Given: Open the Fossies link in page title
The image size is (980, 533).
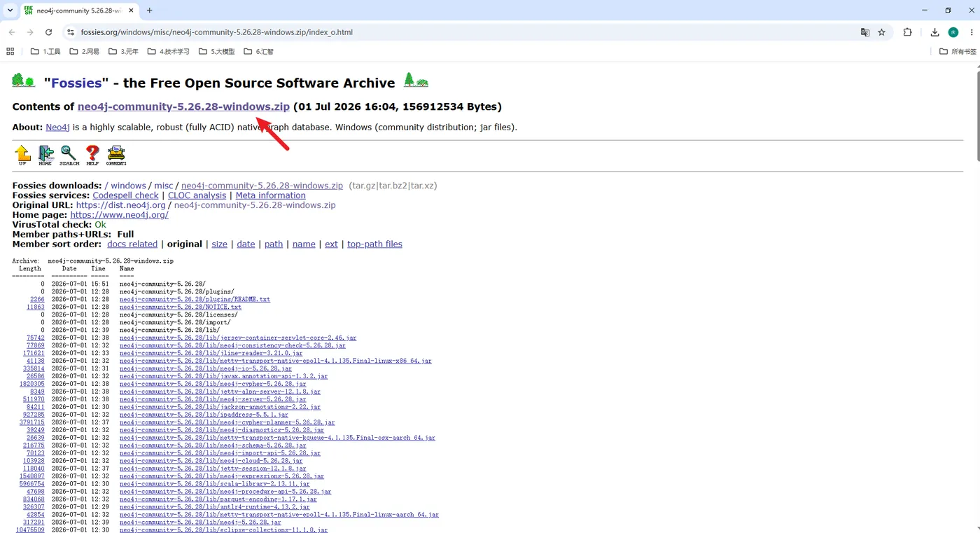Looking at the screenshot, I should pos(76,83).
